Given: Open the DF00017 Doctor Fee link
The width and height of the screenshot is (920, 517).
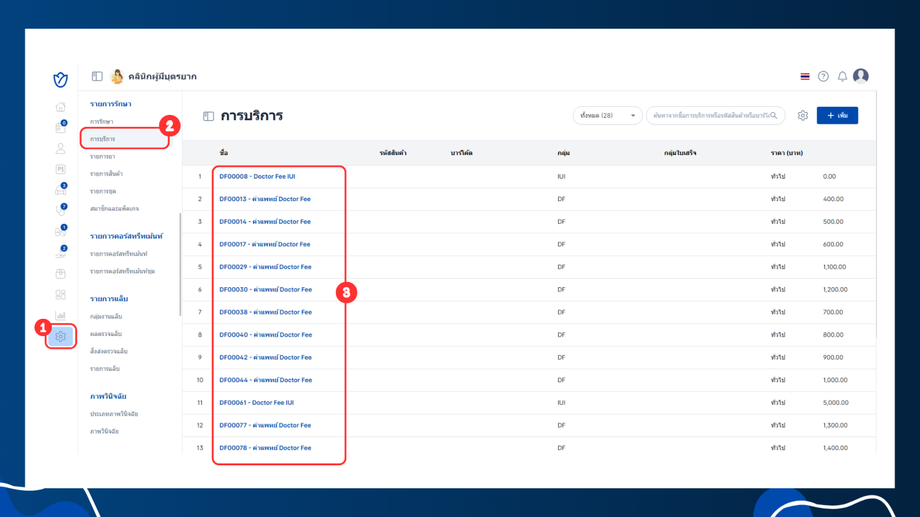Looking at the screenshot, I should (265, 244).
